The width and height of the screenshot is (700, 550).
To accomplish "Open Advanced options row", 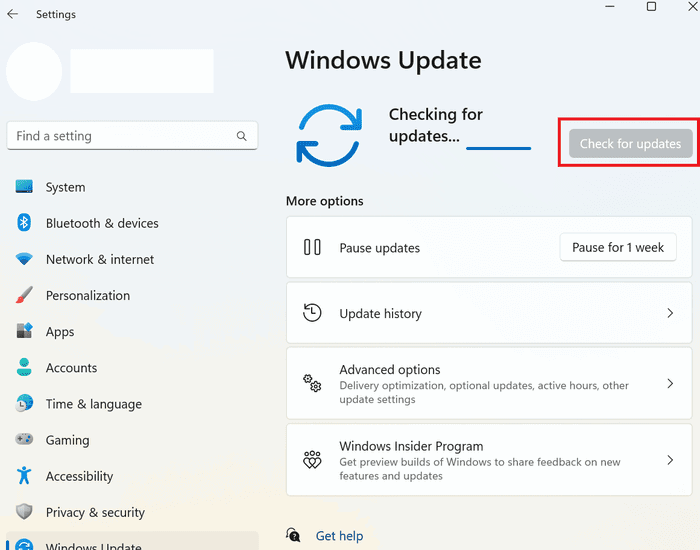I will pos(489,383).
